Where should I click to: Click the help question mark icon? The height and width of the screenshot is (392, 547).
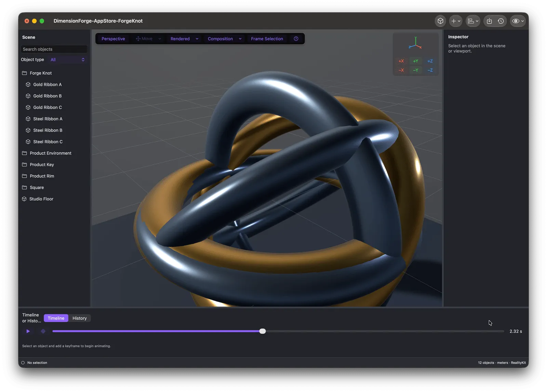[x=296, y=39]
